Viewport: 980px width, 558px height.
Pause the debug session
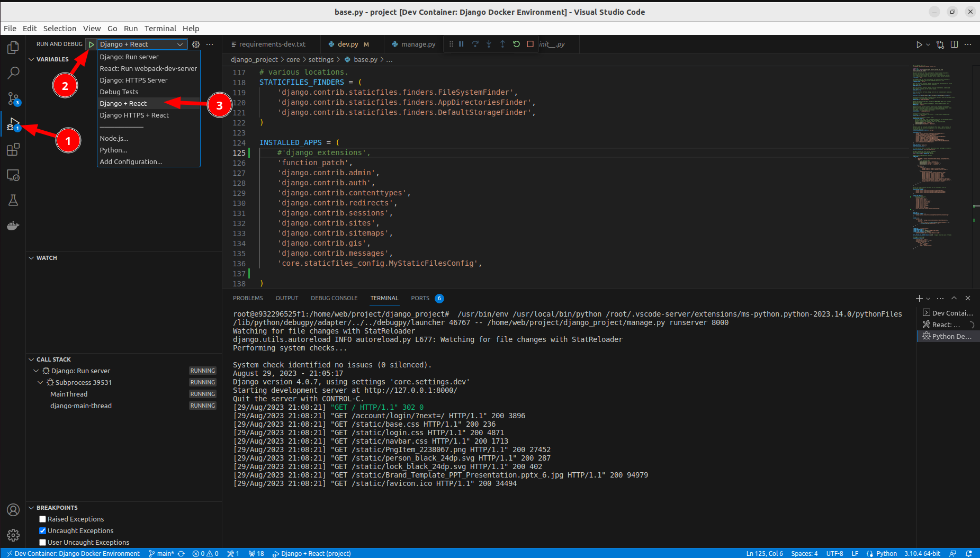pyautogui.click(x=461, y=44)
